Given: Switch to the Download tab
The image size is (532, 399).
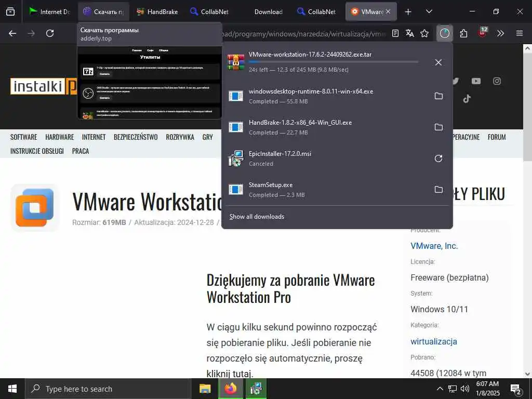Looking at the screenshot, I should (264, 11).
